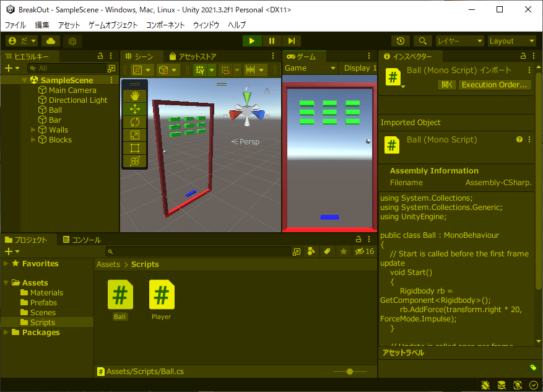Screen dimensions: 543x392
Task: Click the Project search input field
Action: pos(198,251)
